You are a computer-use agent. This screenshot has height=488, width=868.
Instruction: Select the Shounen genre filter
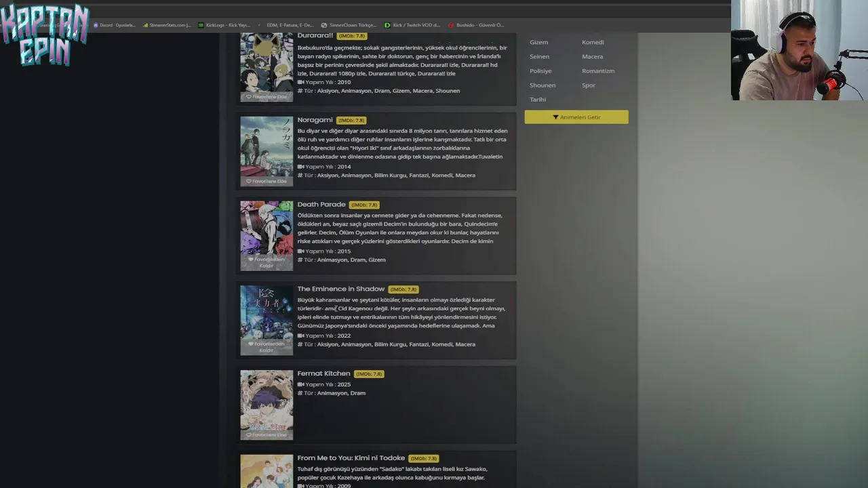pos(542,85)
